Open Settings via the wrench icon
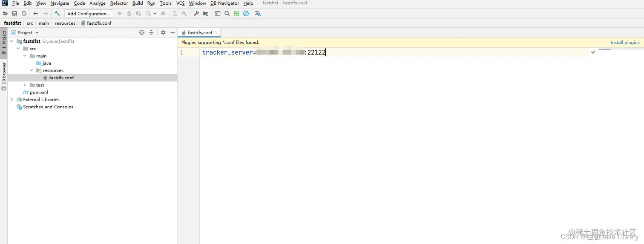 pyautogui.click(x=196, y=14)
